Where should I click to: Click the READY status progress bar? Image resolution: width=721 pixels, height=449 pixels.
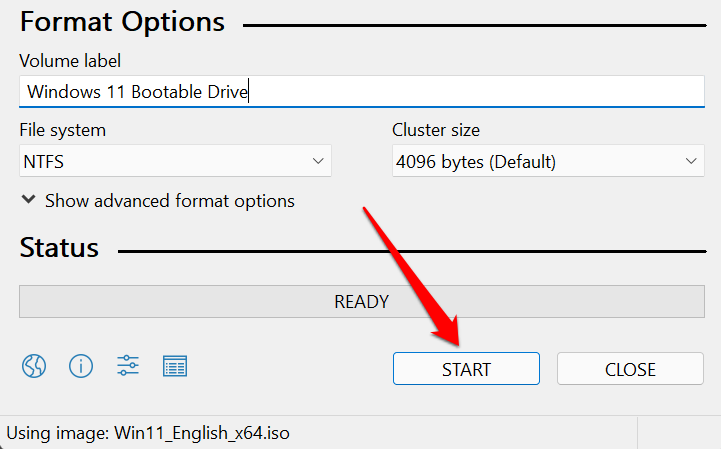[x=361, y=301]
